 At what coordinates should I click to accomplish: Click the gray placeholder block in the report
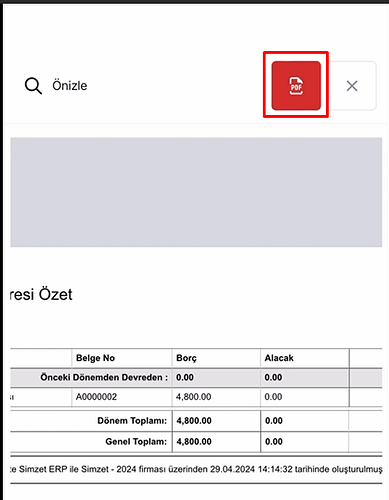tap(196, 192)
